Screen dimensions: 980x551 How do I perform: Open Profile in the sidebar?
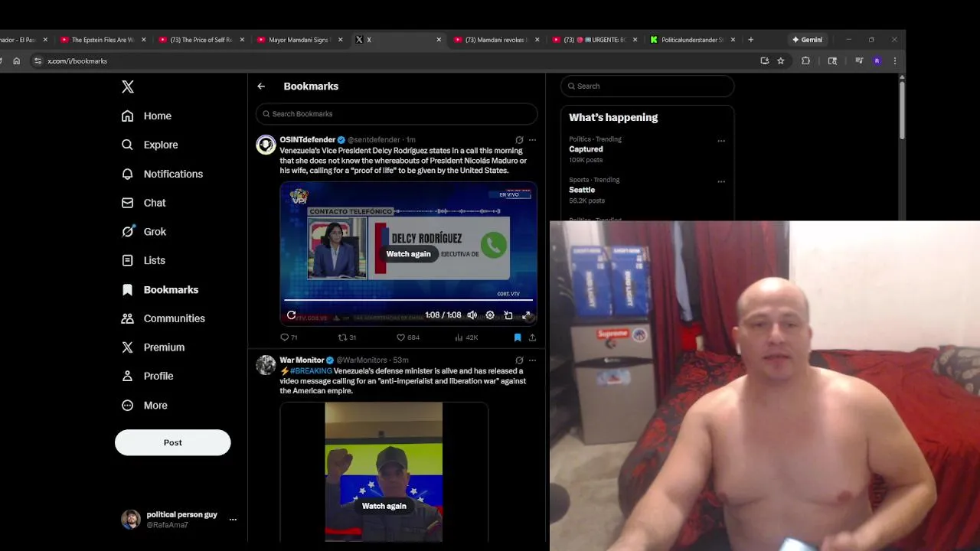(147, 376)
